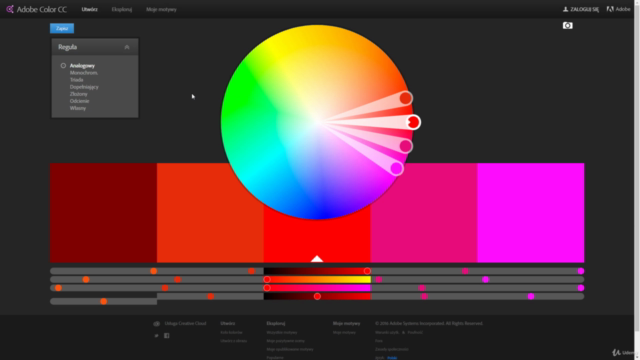Open the Utwórz tab in the header

click(x=89, y=9)
